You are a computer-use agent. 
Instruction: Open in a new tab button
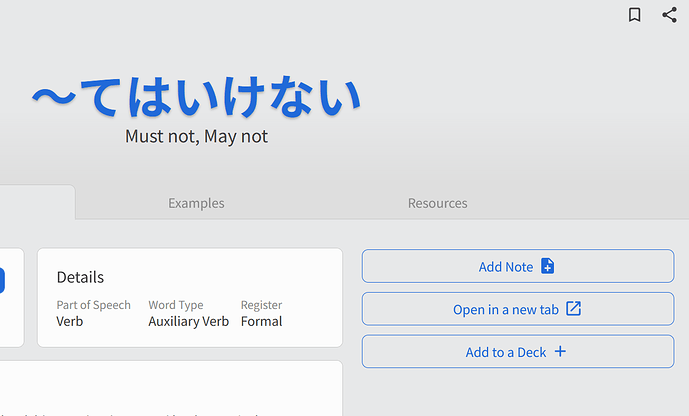pos(518,309)
